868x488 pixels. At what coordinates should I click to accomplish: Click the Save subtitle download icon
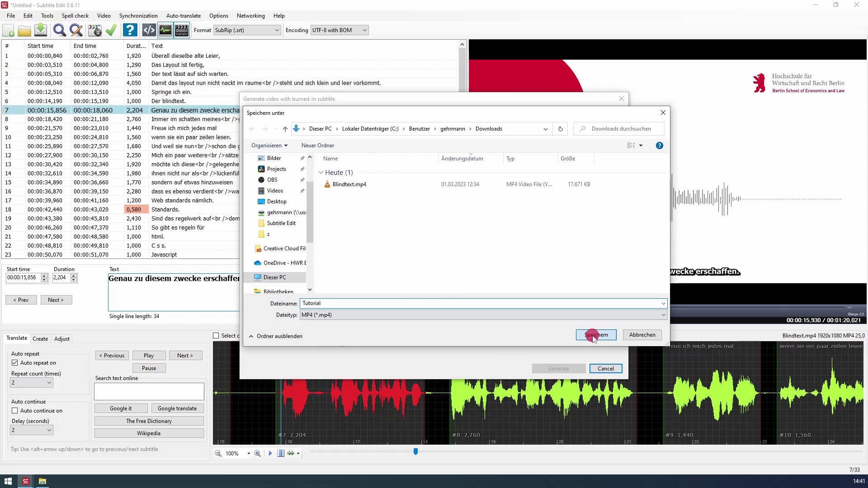point(41,30)
